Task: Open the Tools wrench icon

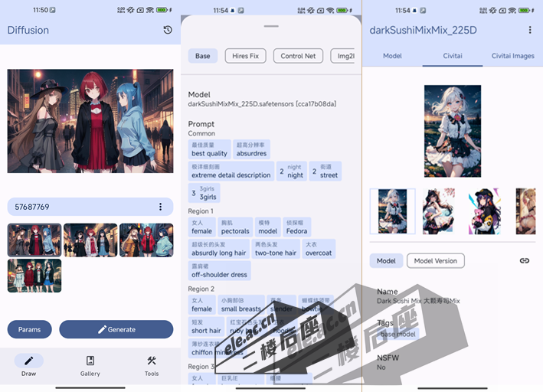Action: pos(152,361)
